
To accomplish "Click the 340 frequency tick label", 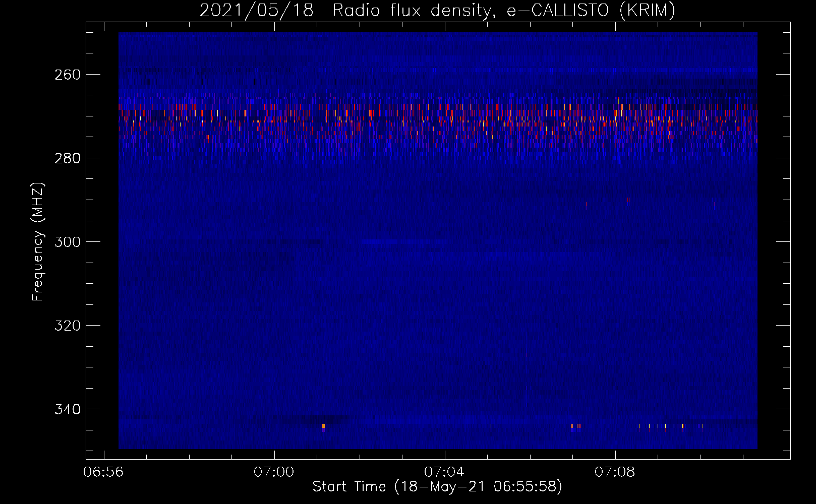I will click(68, 409).
